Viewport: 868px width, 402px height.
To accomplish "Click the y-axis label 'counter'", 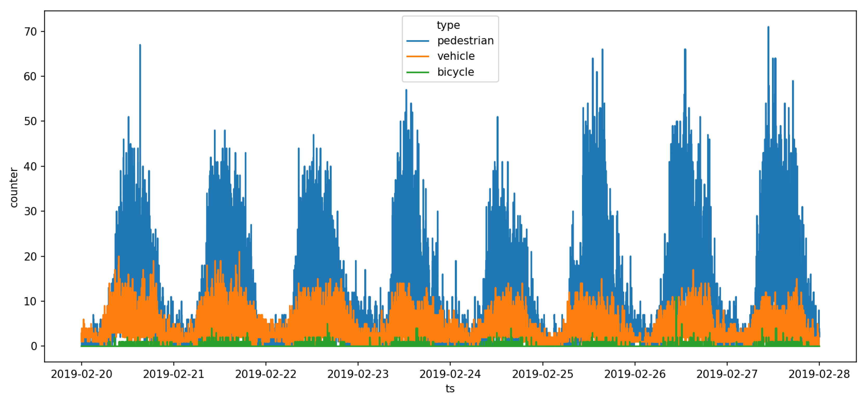I will pos(14,187).
